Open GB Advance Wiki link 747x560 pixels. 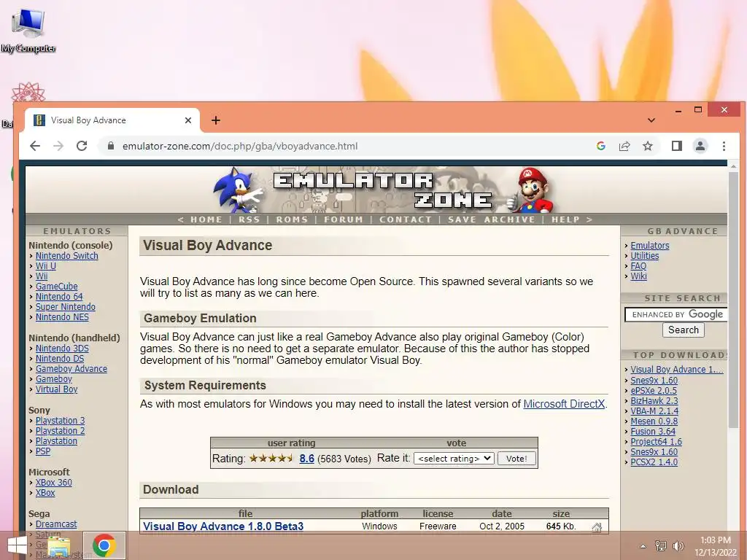click(638, 276)
